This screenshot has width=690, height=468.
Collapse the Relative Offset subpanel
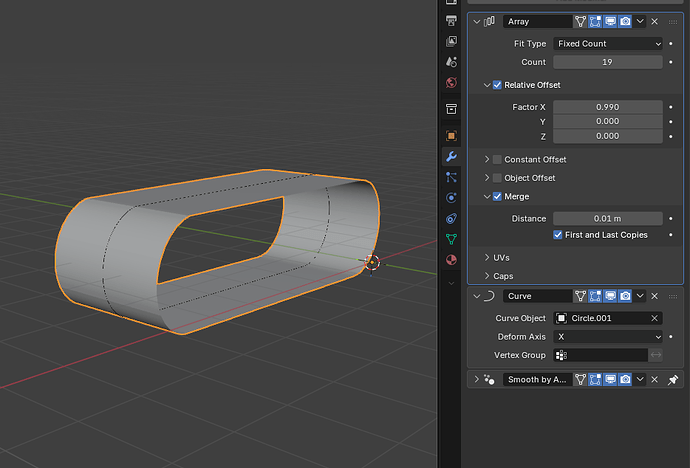click(487, 85)
